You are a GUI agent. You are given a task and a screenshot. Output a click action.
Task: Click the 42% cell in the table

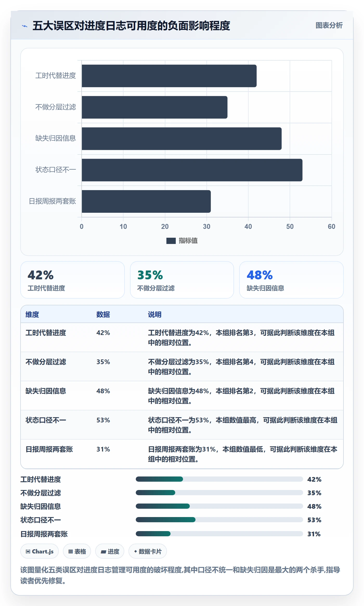point(103,333)
